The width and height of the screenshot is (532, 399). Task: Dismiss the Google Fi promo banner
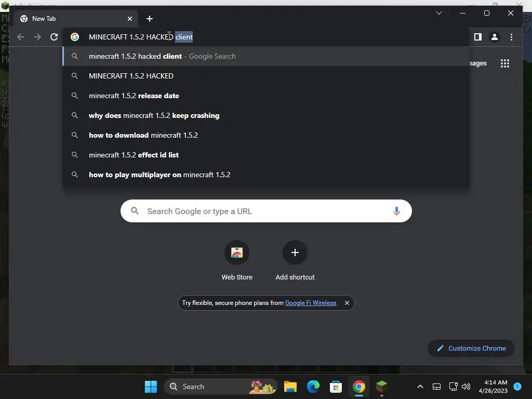coord(347,303)
